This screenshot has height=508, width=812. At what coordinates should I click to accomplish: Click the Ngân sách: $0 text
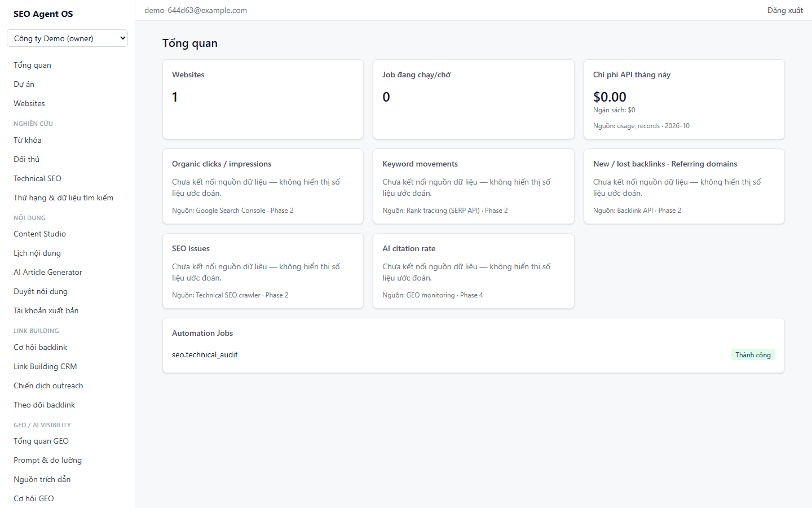614,110
